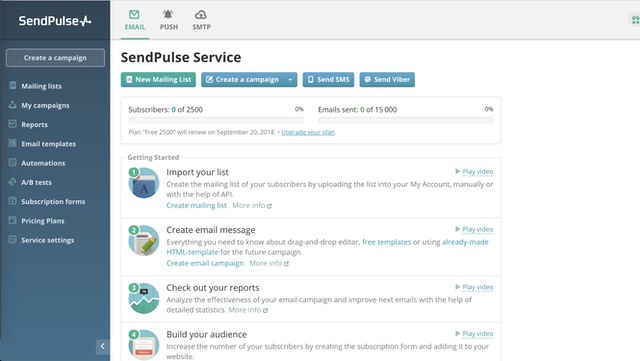Click the Create email campaign link
This screenshot has width=640, height=361.
pos(205,263)
